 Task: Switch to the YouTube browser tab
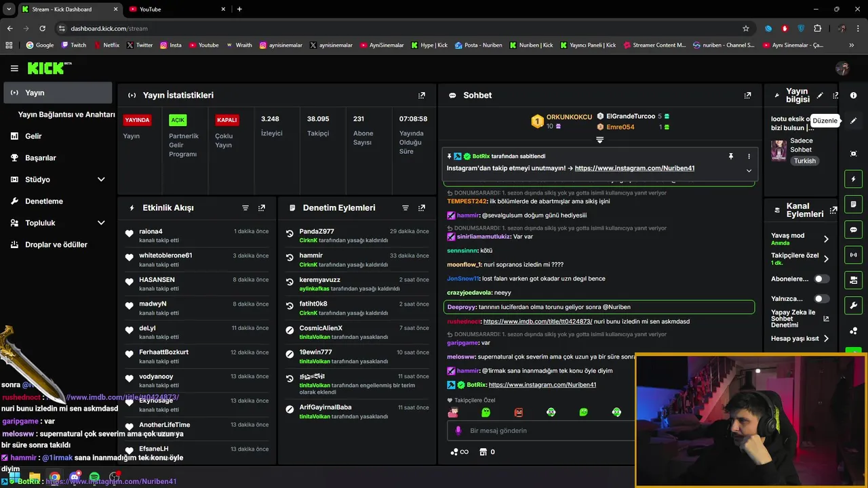tap(176, 9)
